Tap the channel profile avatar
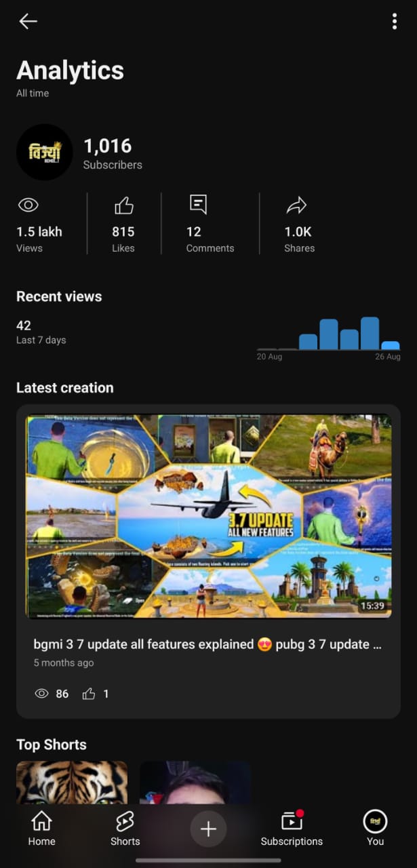 (45, 152)
